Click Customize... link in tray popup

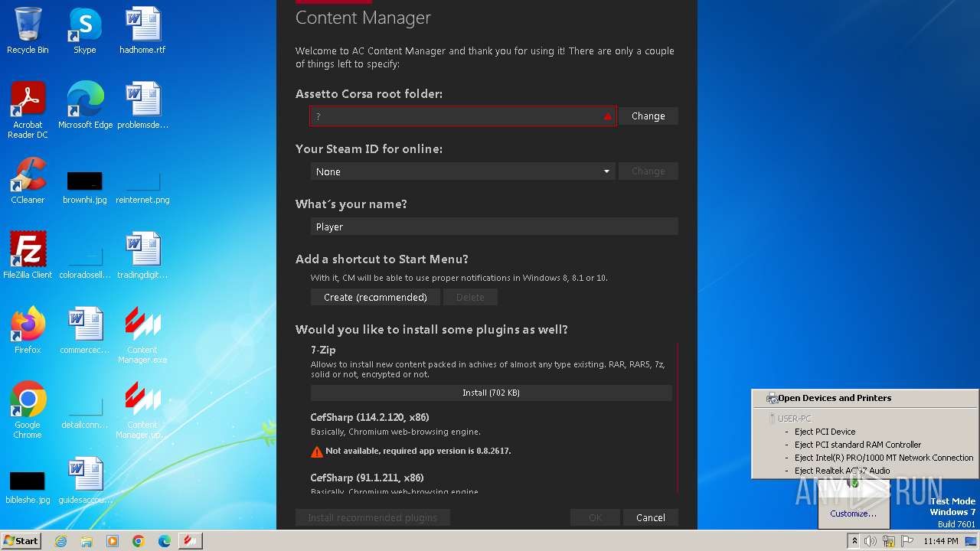(854, 514)
